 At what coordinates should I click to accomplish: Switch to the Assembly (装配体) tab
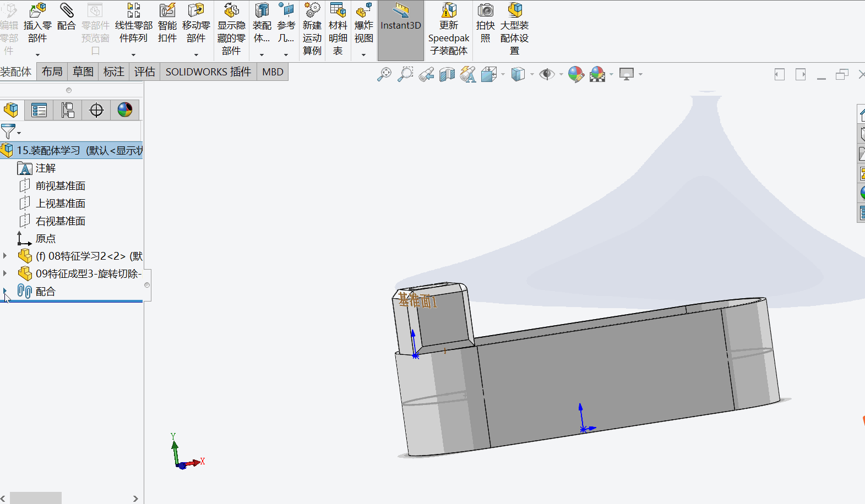(x=17, y=72)
